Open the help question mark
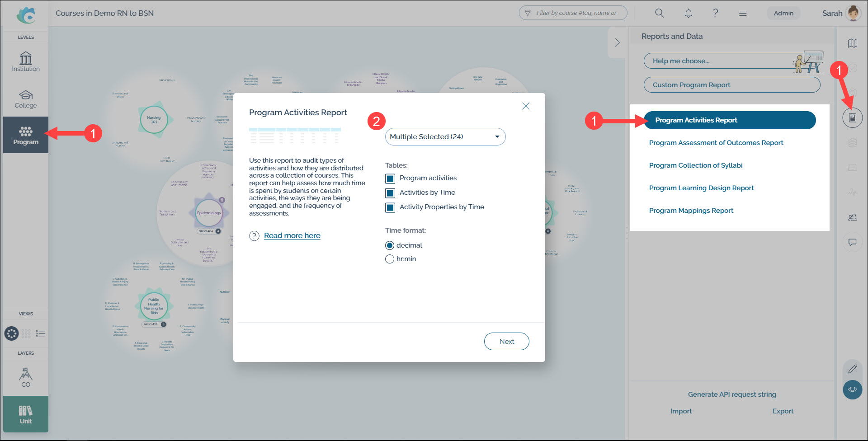This screenshot has height=441, width=868. [715, 13]
